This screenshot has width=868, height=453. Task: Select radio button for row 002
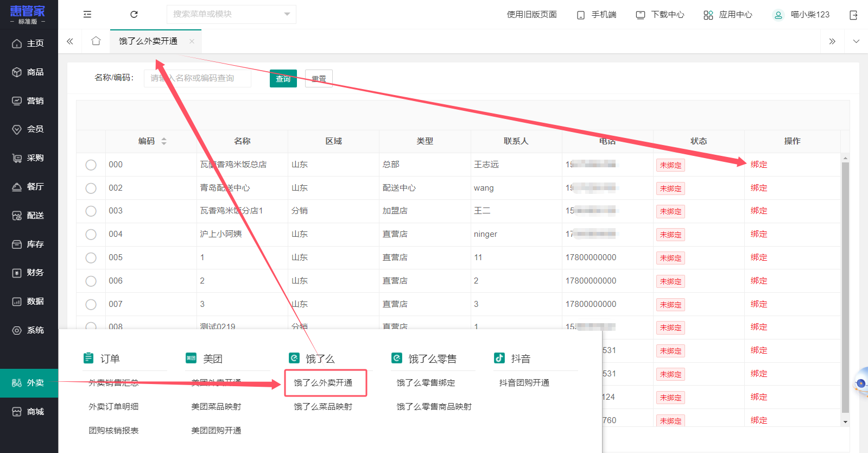click(91, 188)
